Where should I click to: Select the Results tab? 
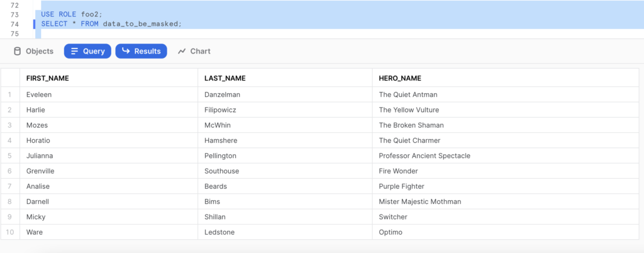point(141,52)
